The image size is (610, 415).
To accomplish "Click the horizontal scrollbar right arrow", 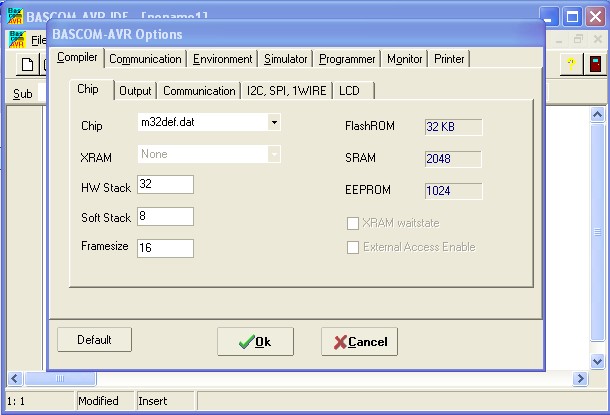I will pos(580,378).
